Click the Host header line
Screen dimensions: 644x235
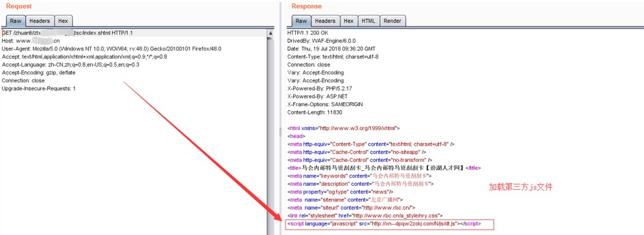30,41
